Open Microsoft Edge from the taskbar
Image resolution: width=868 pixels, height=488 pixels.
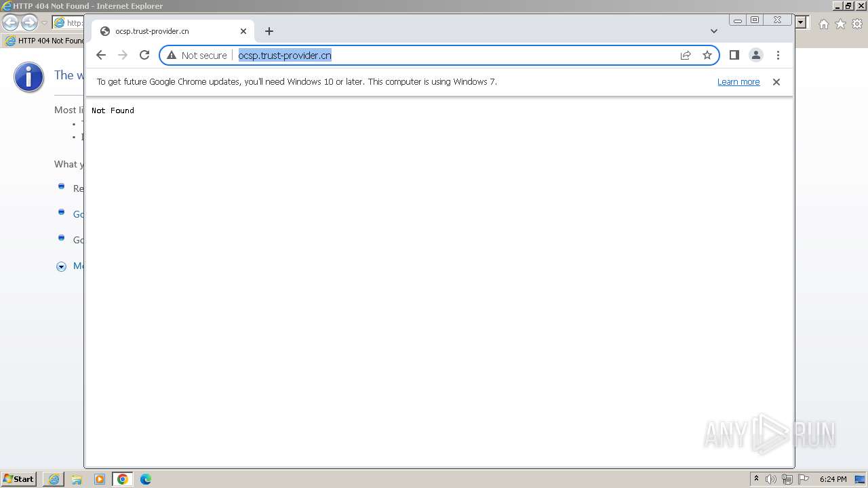(x=146, y=479)
